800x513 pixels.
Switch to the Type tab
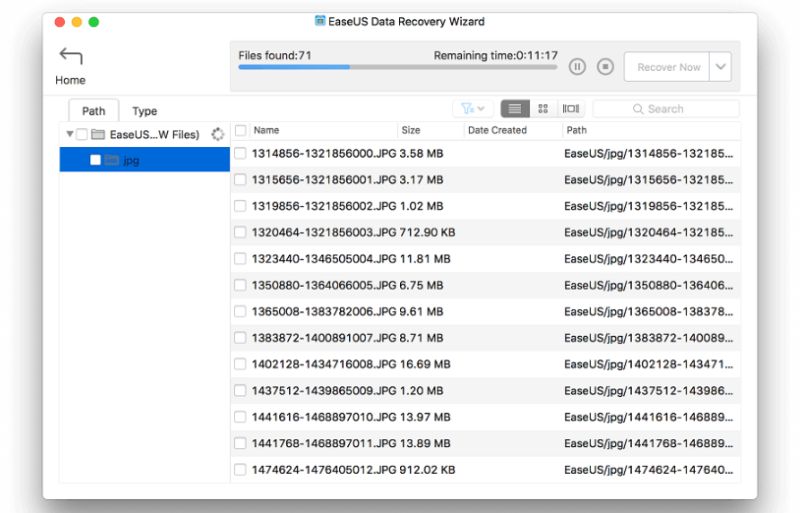145,111
